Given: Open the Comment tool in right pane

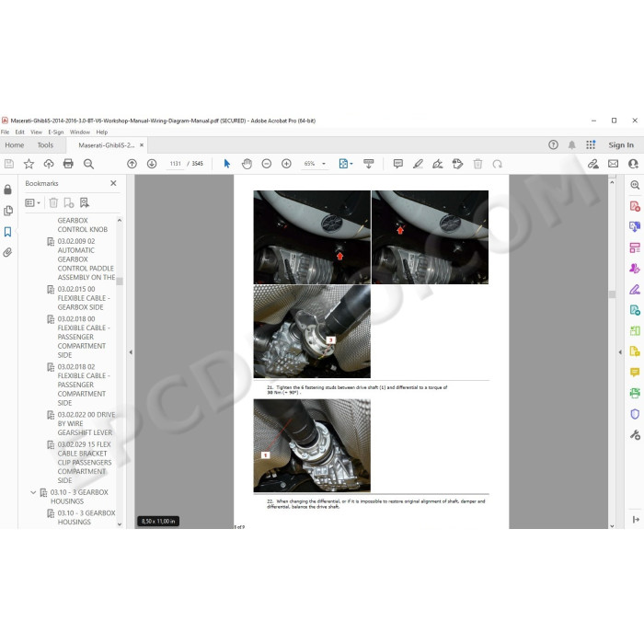Looking at the screenshot, I should coord(635,372).
